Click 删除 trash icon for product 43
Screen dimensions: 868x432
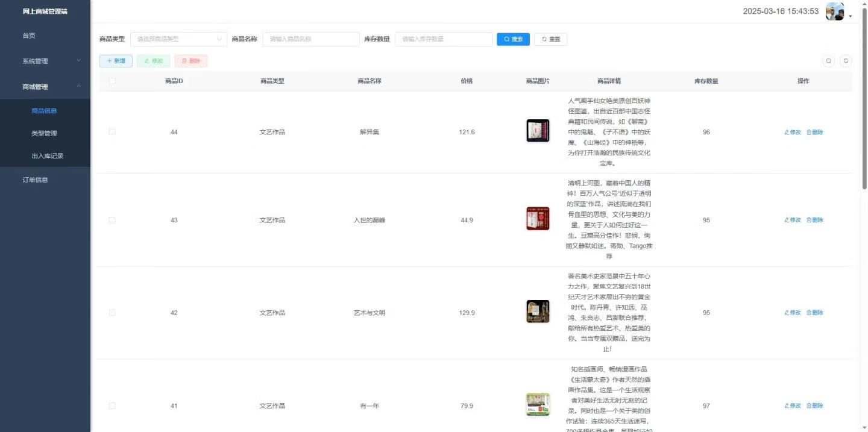(814, 221)
